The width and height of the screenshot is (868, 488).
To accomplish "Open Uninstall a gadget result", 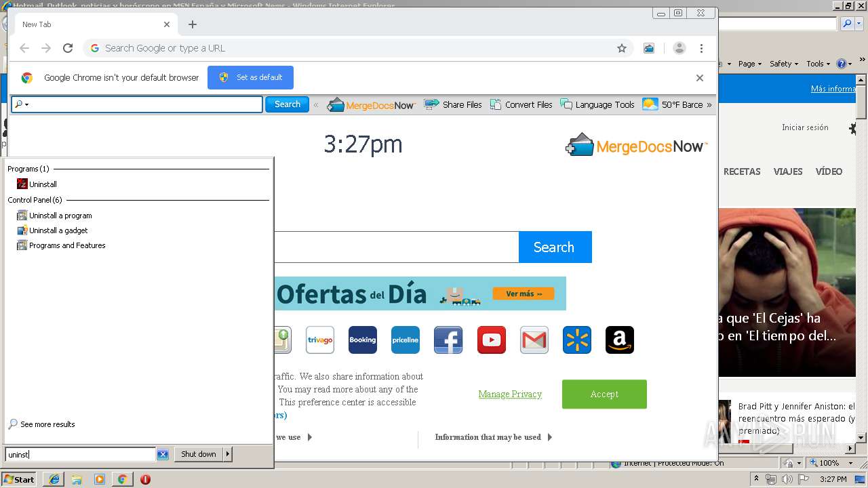I will coord(52,230).
